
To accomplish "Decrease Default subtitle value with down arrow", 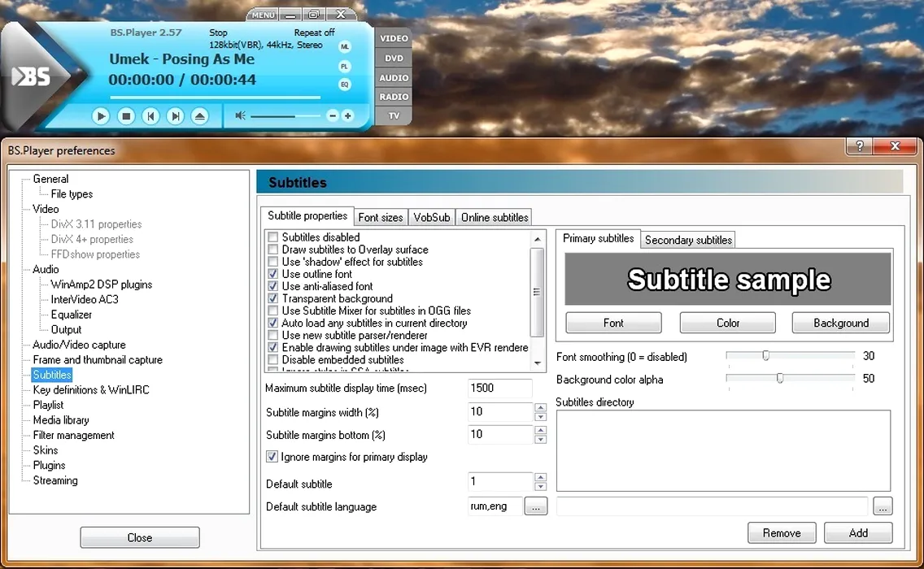I will point(540,487).
